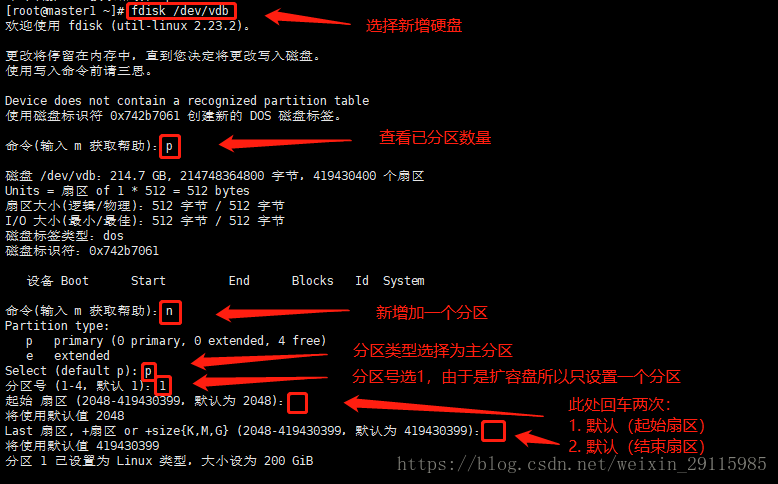
Task: Click the red arrow beside '查看已分区数量'
Action: tap(285, 143)
